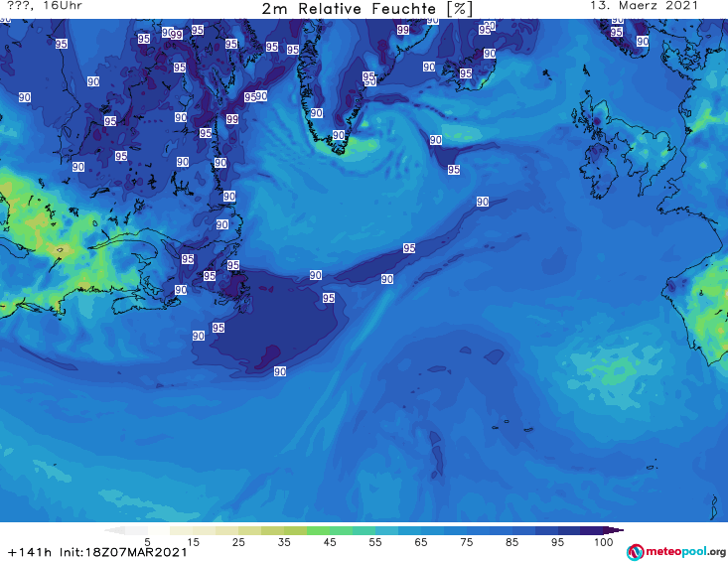The image size is (728, 562).
Task: Click the legend value '35'
Action: tap(284, 542)
